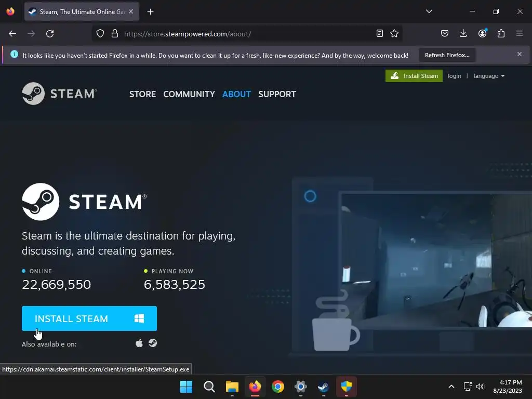Toggle reader view icon in address bar
Screen dimensions: 532x399
[x=380, y=33]
